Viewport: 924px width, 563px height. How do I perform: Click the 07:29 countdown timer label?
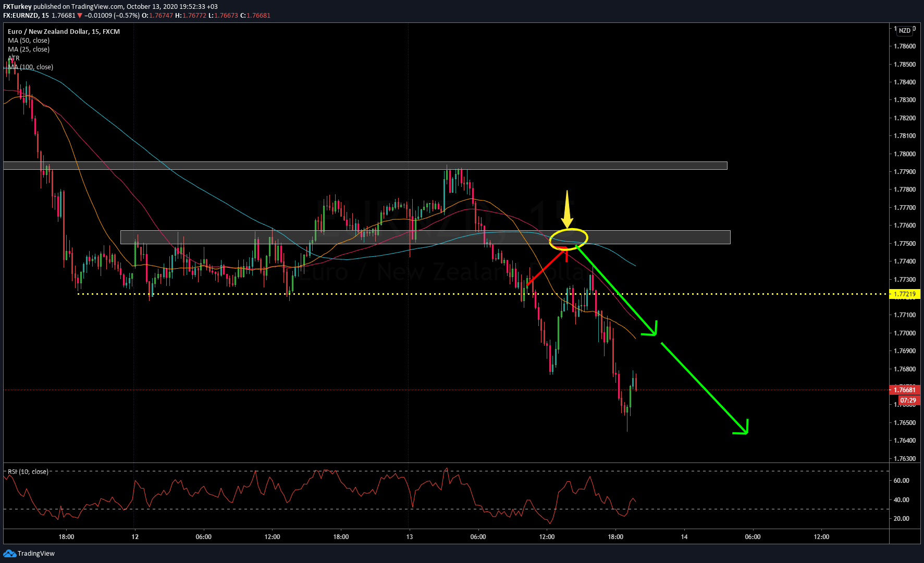point(908,401)
